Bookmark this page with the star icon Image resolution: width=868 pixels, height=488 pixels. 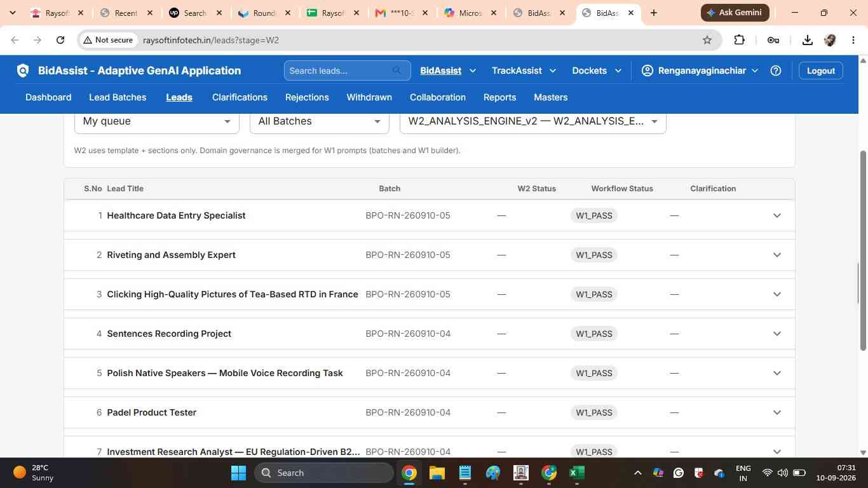(707, 40)
